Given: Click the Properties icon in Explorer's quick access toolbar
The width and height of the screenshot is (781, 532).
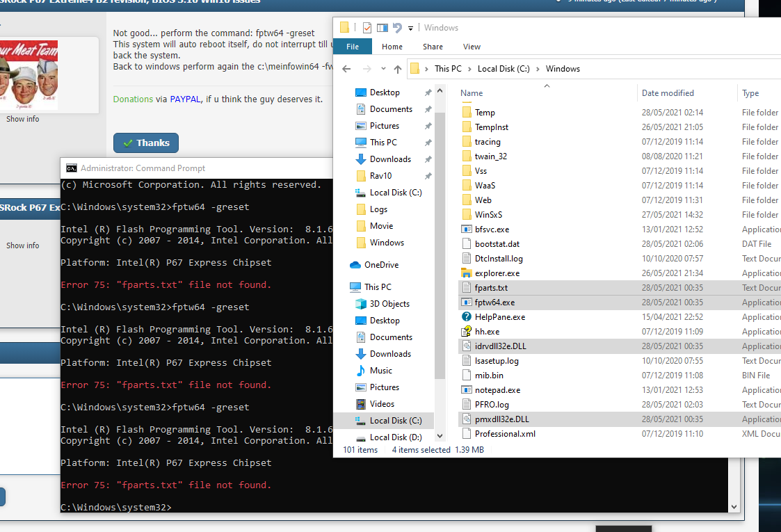Looking at the screenshot, I should [x=367, y=28].
